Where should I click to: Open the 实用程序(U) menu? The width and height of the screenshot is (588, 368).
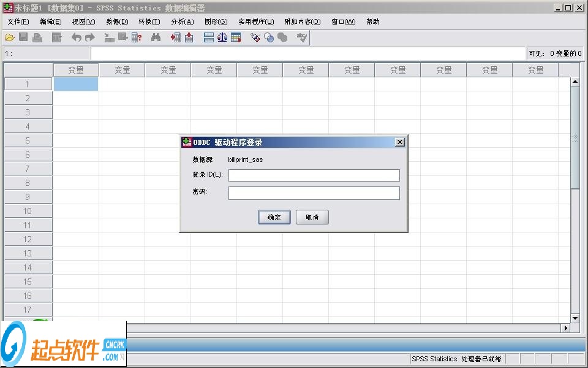[x=256, y=22]
